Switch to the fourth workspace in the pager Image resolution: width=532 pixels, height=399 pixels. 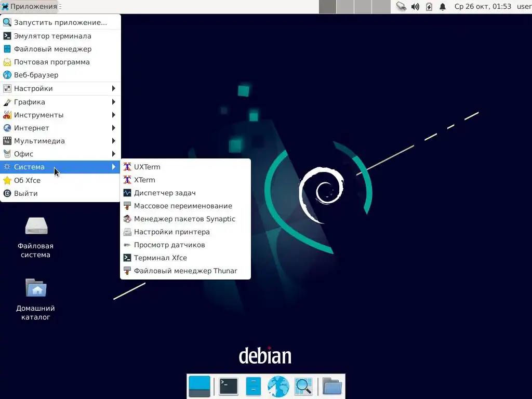click(381, 7)
